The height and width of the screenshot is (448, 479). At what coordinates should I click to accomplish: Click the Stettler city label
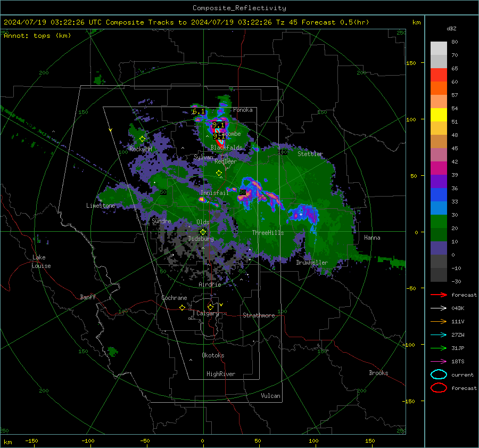310,154
